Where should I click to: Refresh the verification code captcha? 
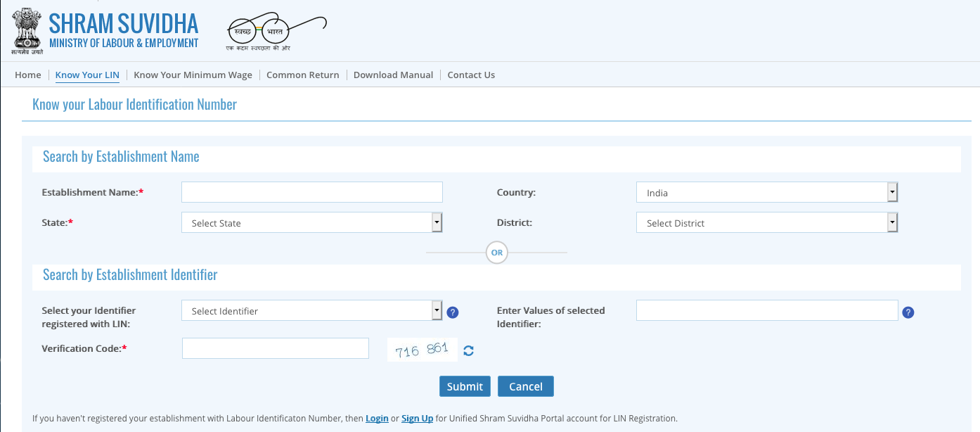468,350
